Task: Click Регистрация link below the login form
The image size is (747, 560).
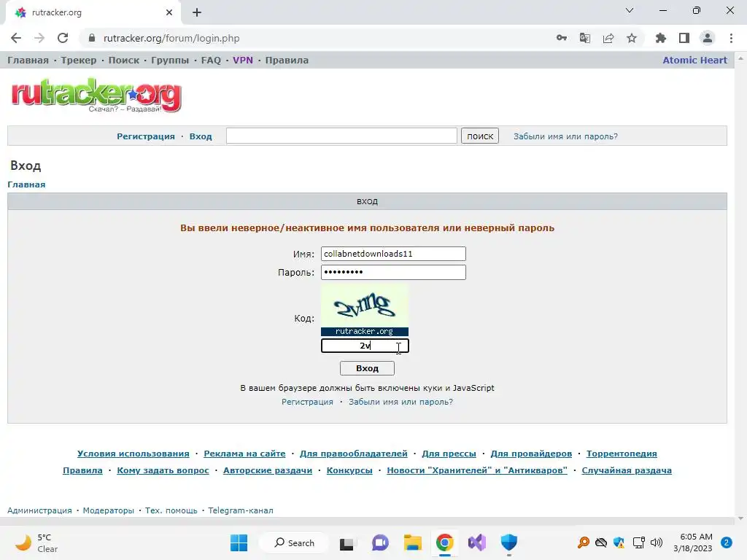Action: [x=307, y=402]
